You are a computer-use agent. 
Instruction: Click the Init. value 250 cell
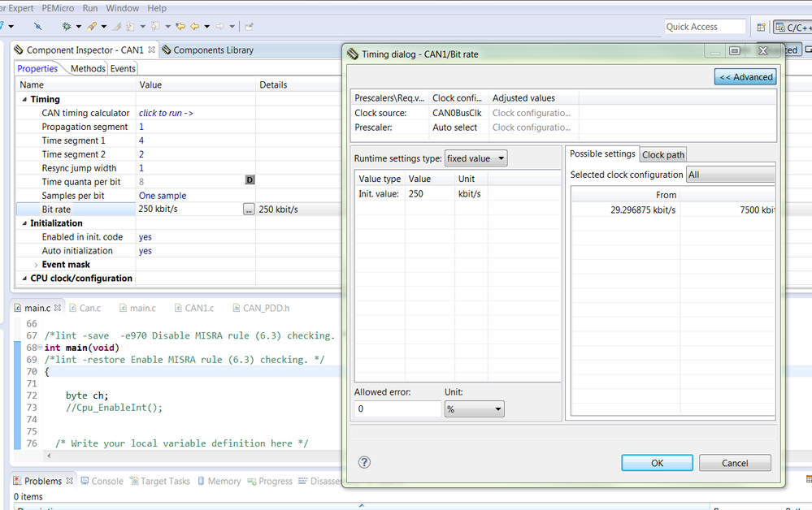430,194
